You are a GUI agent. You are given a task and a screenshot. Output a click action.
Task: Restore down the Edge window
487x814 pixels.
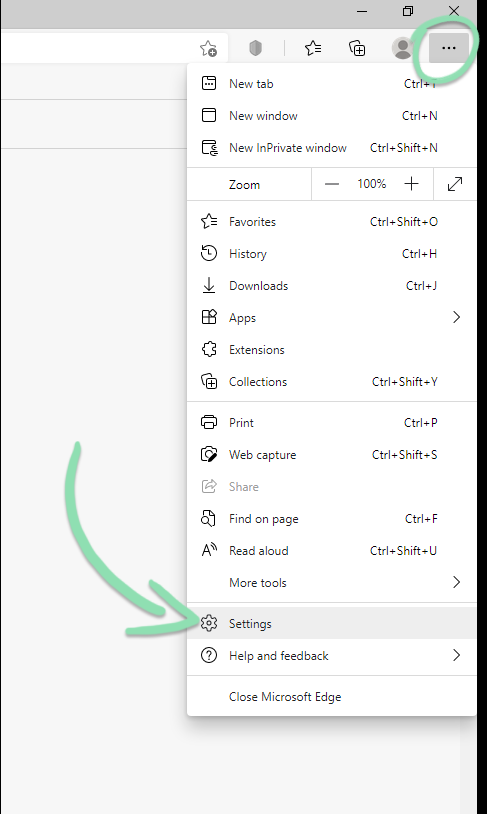[408, 11]
